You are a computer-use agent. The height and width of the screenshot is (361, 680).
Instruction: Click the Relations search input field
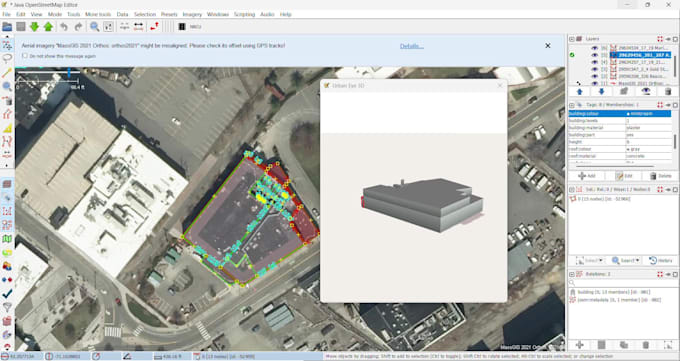click(x=623, y=282)
